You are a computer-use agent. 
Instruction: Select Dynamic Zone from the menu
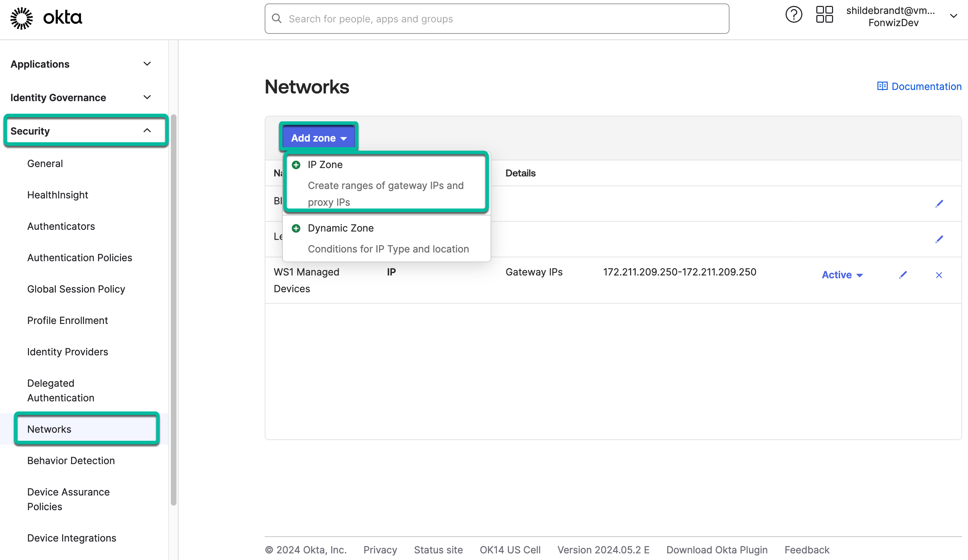pyautogui.click(x=340, y=228)
